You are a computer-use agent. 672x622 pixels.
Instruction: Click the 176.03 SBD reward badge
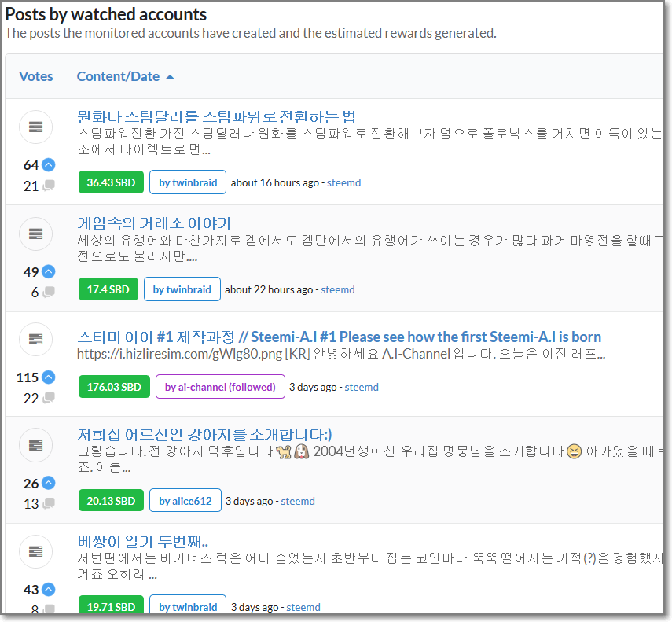coord(114,387)
